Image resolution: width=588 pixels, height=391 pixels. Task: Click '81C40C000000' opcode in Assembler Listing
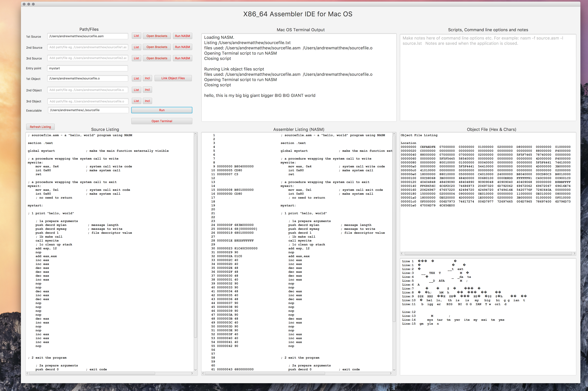pos(246,248)
